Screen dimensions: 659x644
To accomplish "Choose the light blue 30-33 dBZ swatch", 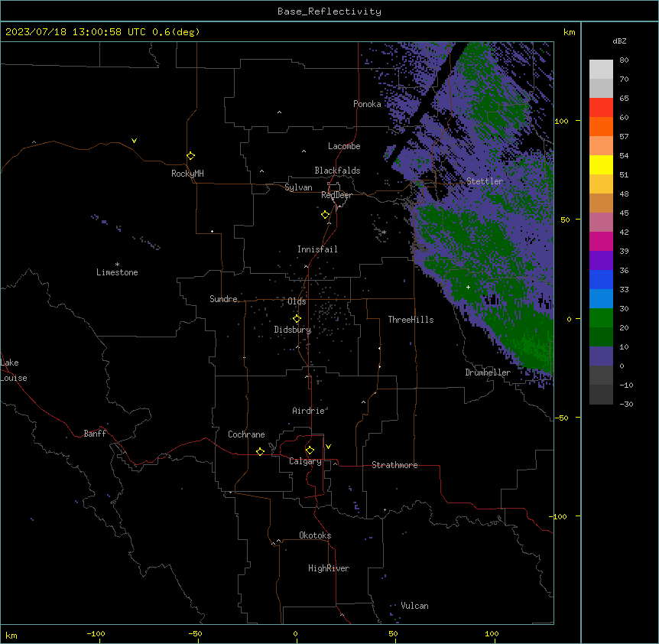I will pos(601,299).
